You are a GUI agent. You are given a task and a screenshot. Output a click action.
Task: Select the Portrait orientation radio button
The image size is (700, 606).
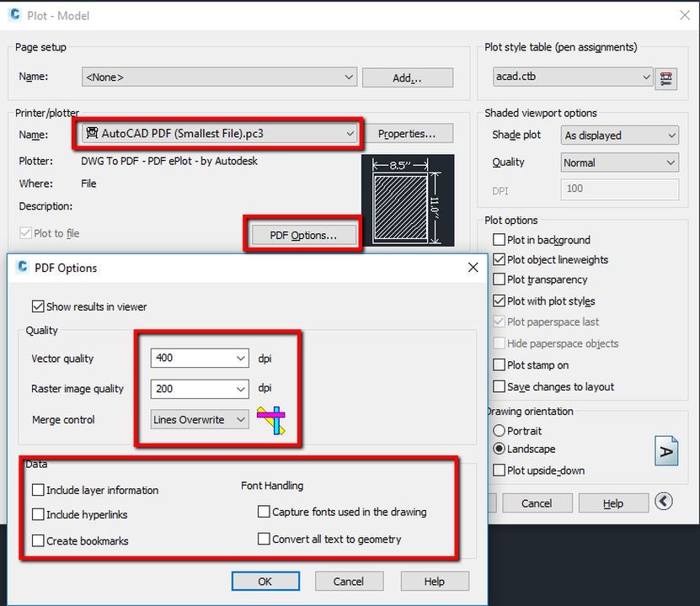[500, 431]
